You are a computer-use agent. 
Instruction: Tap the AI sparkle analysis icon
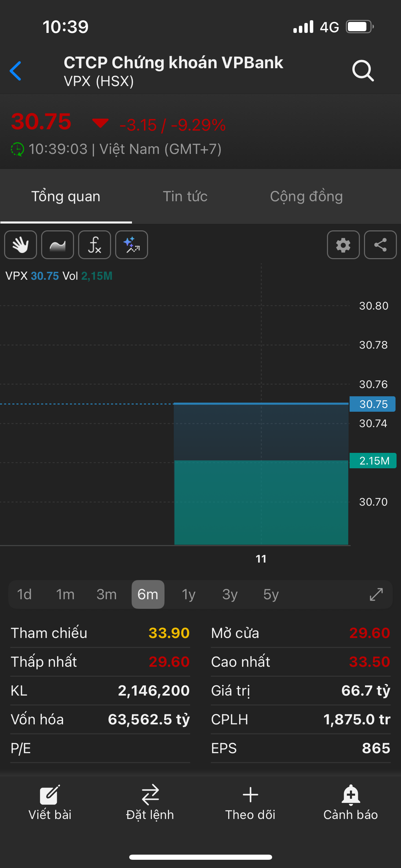(x=132, y=245)
